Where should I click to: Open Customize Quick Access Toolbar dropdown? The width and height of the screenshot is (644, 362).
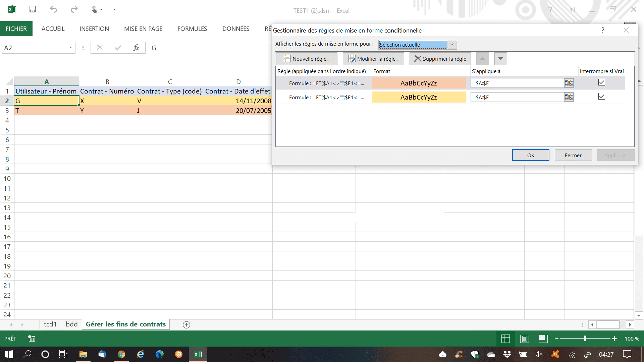click(114, 9)
